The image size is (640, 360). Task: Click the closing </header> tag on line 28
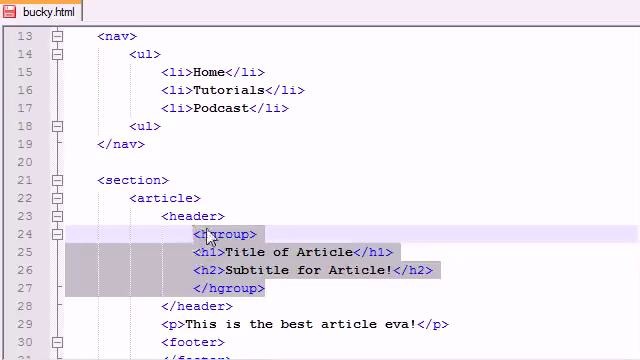click(x=197, y=306)
